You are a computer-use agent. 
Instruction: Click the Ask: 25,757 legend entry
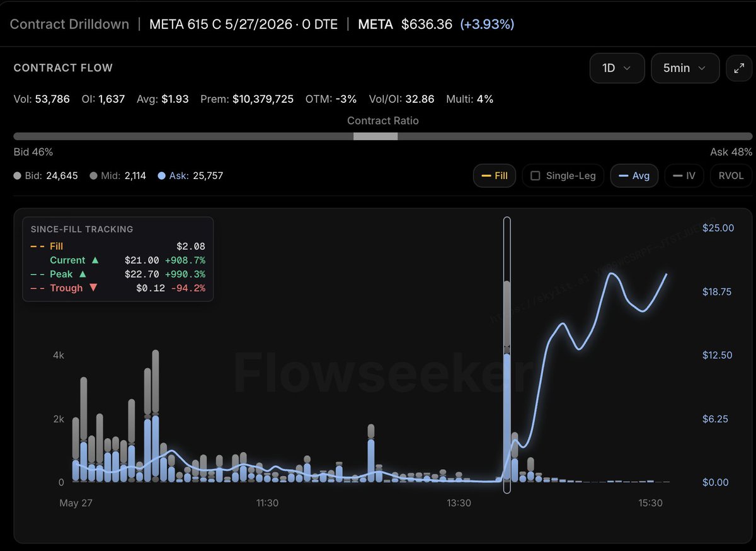[190, 176]
